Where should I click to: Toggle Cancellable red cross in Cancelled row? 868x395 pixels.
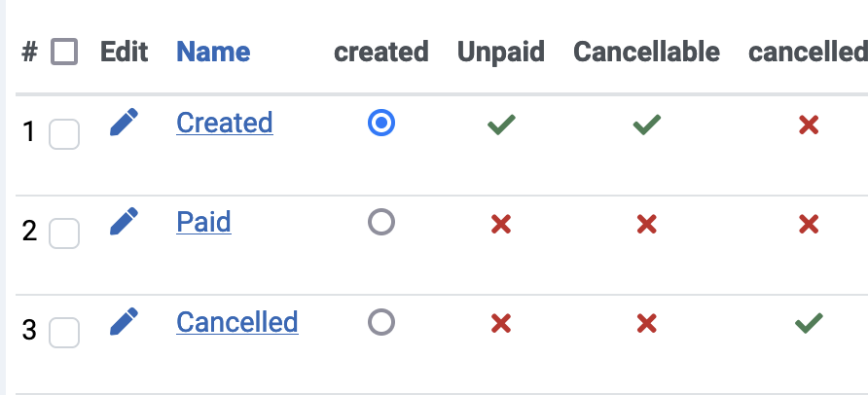(646, 324)
